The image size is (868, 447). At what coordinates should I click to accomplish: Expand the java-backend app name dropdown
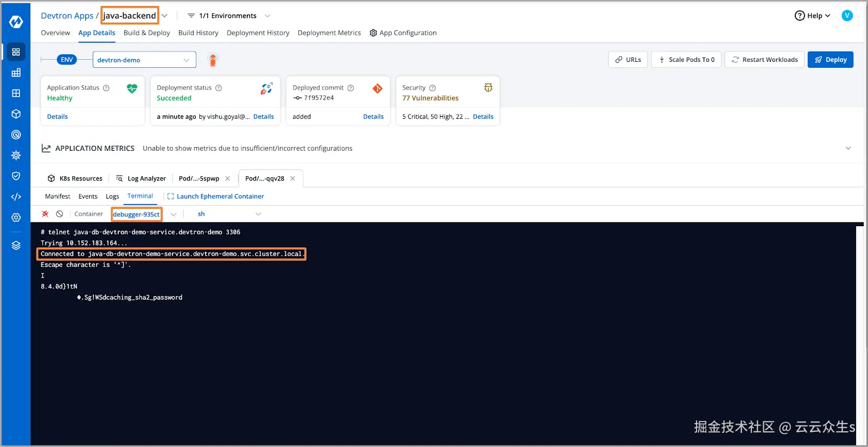point(164,16)
